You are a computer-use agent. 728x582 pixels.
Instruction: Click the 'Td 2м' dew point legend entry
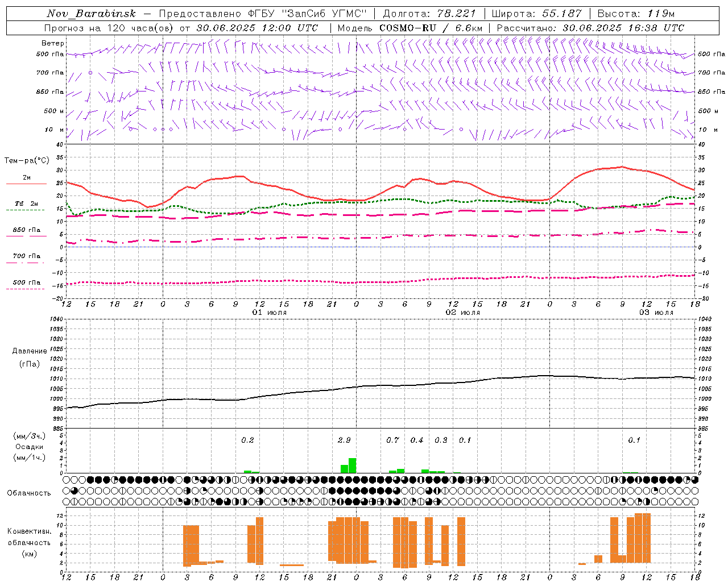(27, 203)
